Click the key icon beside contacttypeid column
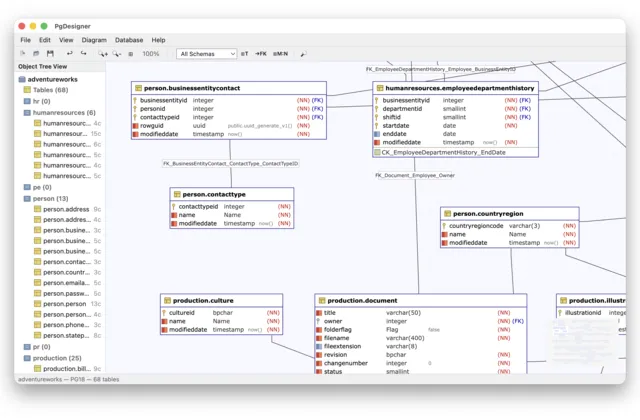 [x=173, y=207]
